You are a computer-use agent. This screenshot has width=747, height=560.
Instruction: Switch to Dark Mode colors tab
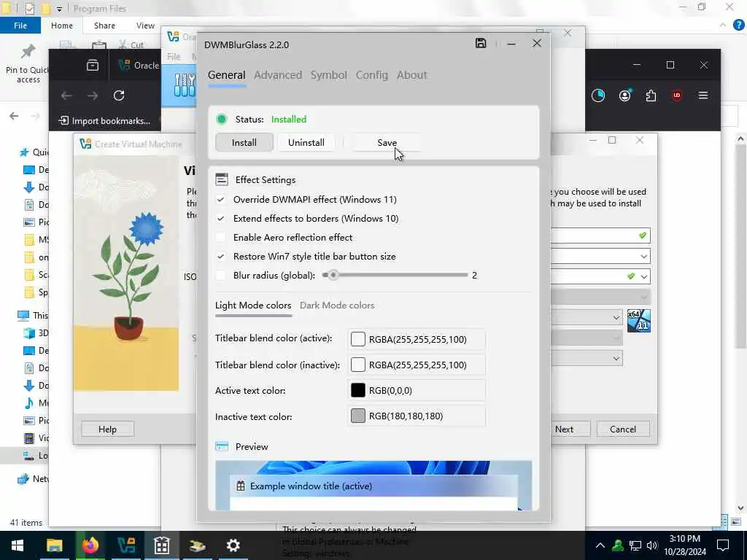[337, 306]
